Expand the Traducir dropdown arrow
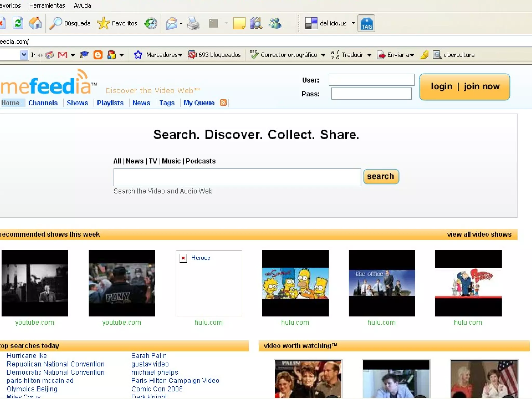532x399 pixels. pyautogui.click(x=369, y=55)
